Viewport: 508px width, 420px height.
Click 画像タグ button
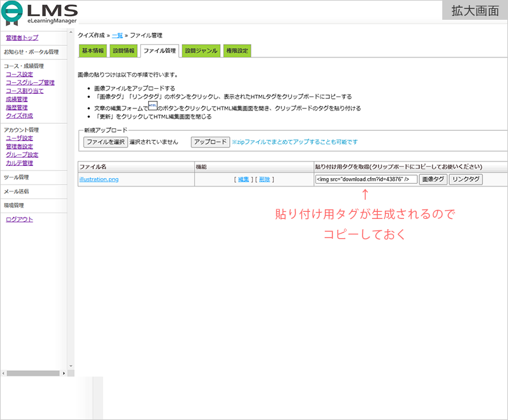[x=433, y=179]
